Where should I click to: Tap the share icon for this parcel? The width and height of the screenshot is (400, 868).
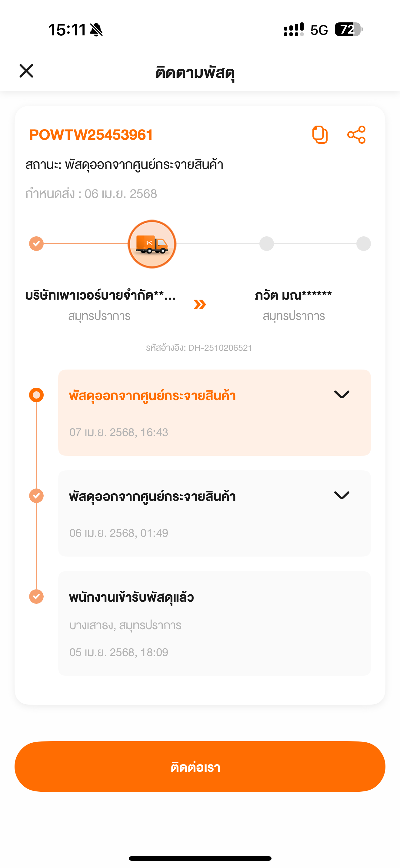[x=356, y=135]
